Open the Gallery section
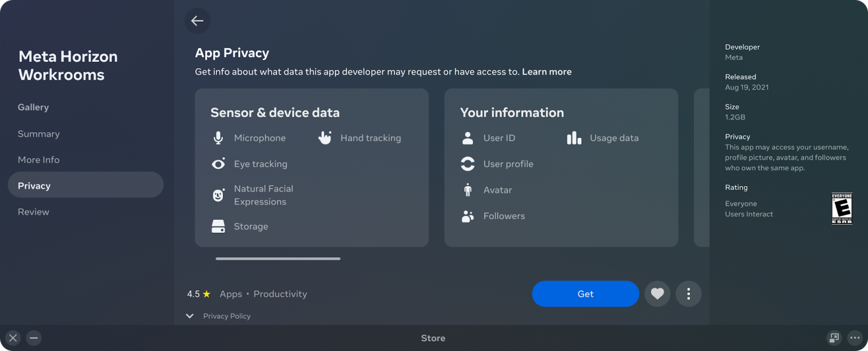The height and width of the screenshot is (351, 868). point(33,107)
